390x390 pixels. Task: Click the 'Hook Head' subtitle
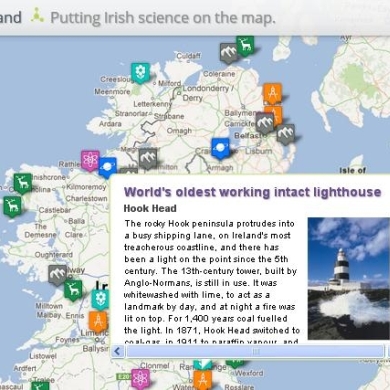(x=150, y=209)
